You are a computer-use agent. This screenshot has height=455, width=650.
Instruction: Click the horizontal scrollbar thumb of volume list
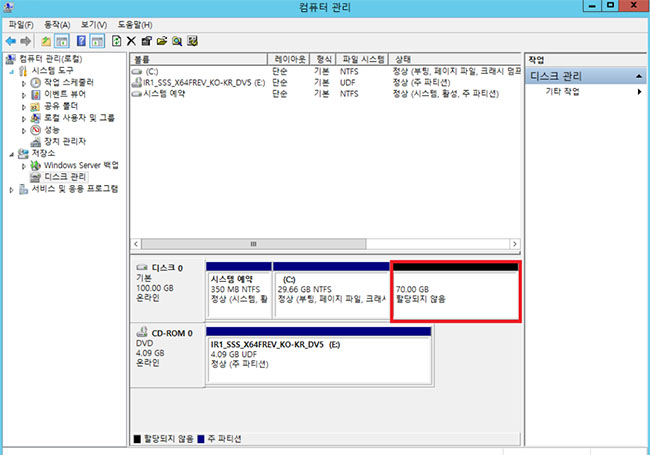point(254,244)
